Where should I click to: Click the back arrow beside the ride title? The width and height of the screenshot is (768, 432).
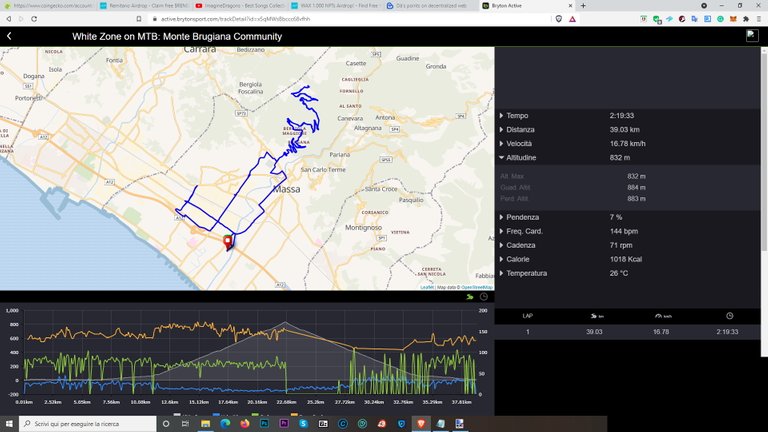tap(10, 36)
